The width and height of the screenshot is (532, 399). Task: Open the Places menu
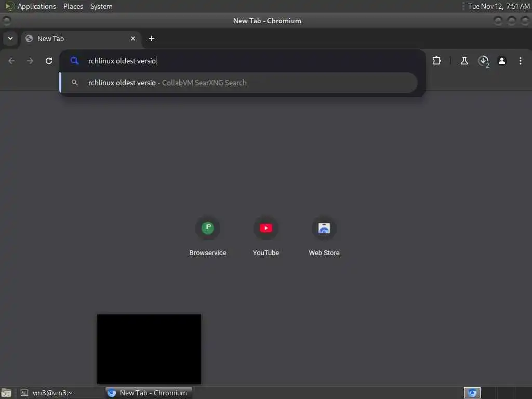point(73,6)
